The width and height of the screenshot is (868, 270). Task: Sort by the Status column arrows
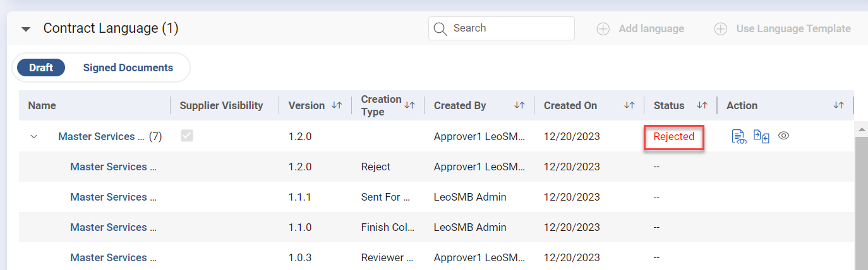(702, 105)
